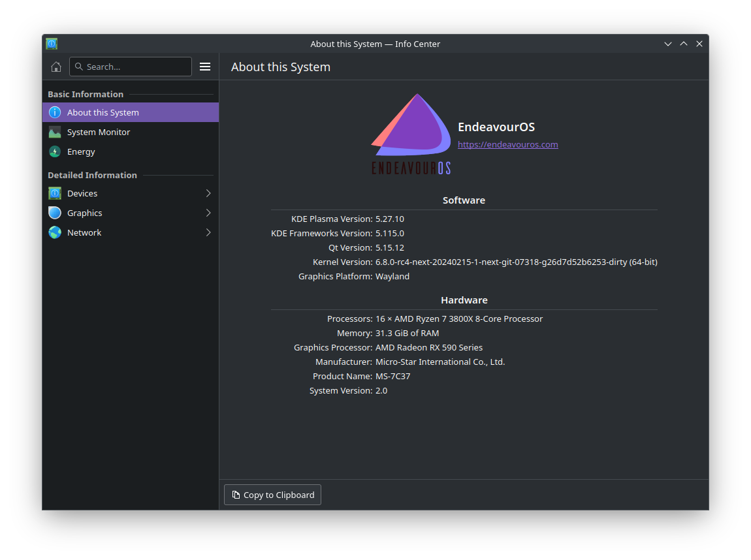Open the endeavouros.com link

507,144
